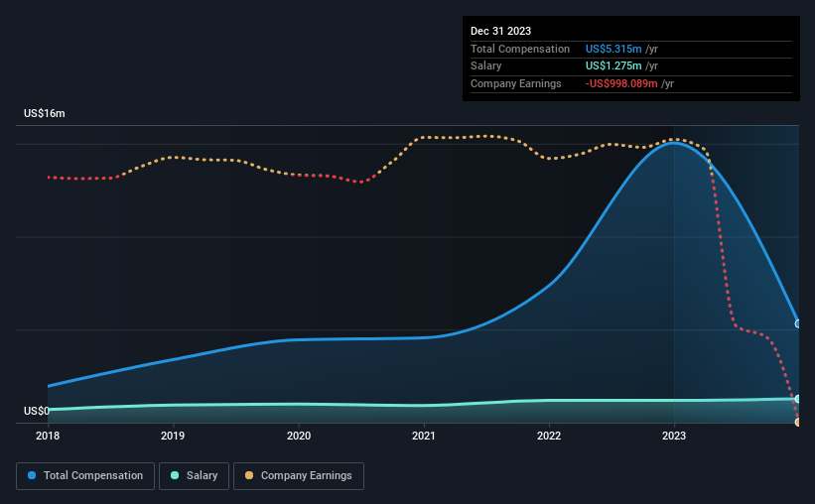The image size is (815, 504).
Task: Click the 2023 x-axis label
Action: point(674,436)
